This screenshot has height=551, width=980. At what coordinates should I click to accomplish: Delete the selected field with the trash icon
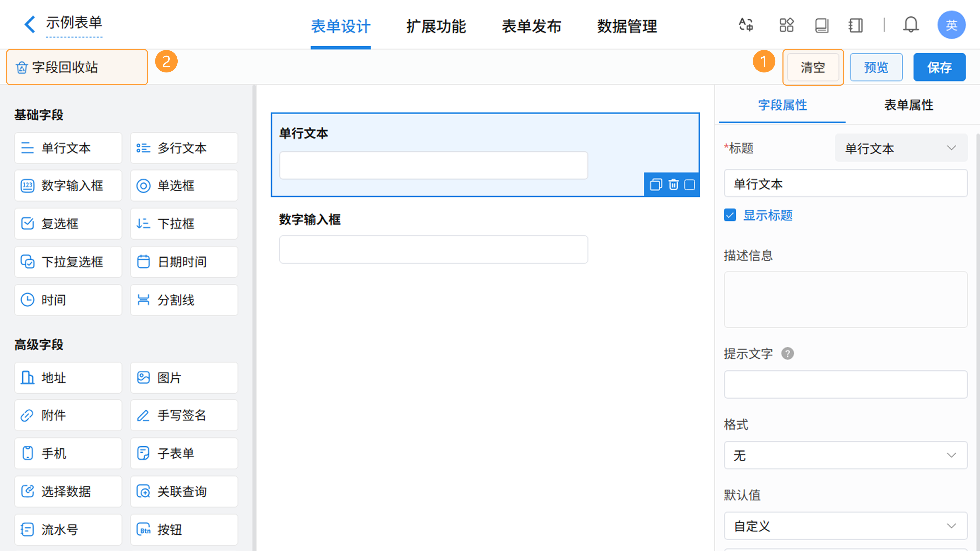click(x=673, y=185)
